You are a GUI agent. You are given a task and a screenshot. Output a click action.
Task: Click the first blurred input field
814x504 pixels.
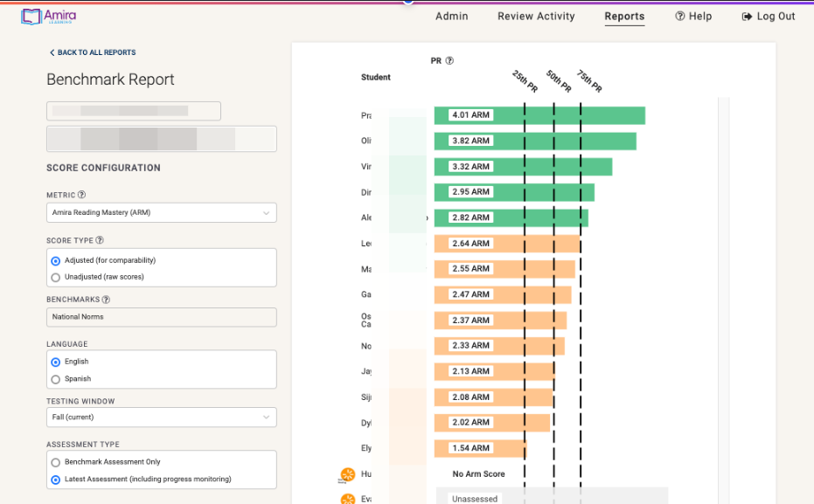pyautogui.click(x=133, y=111)
